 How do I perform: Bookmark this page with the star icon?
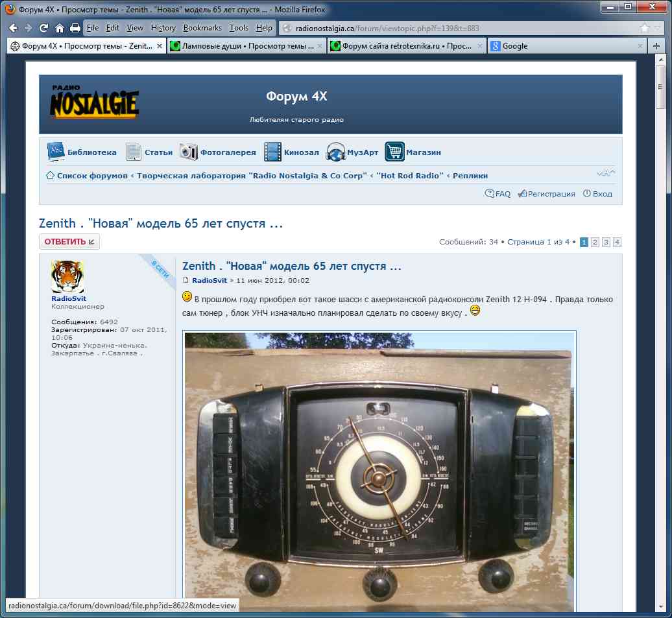(644, 29)
